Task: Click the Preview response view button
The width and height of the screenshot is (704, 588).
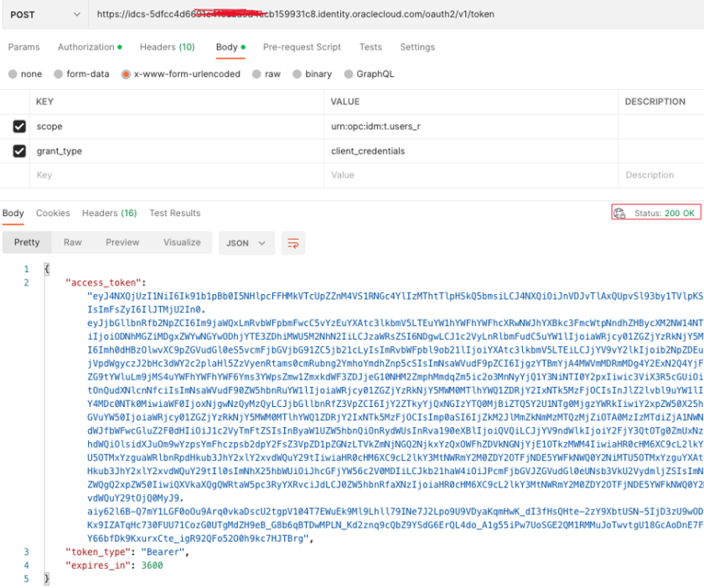Action: (x=122, y=242)
